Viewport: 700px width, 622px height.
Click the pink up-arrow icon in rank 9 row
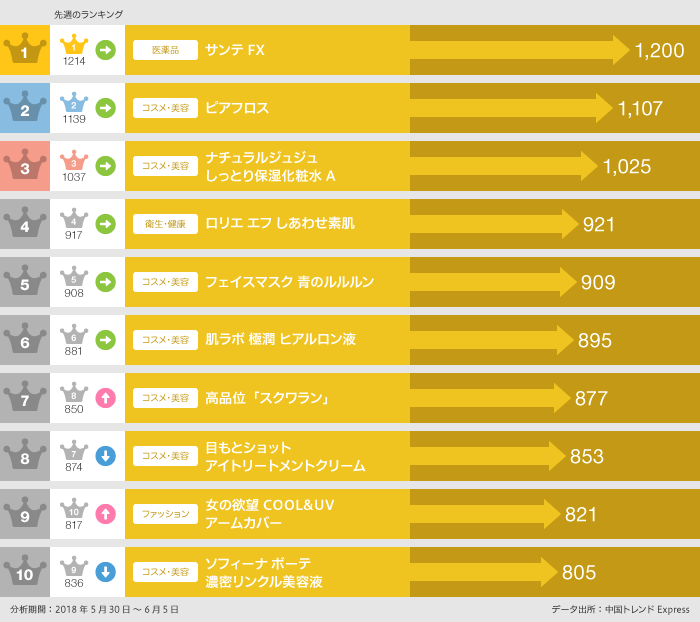[x=105, y=514]
